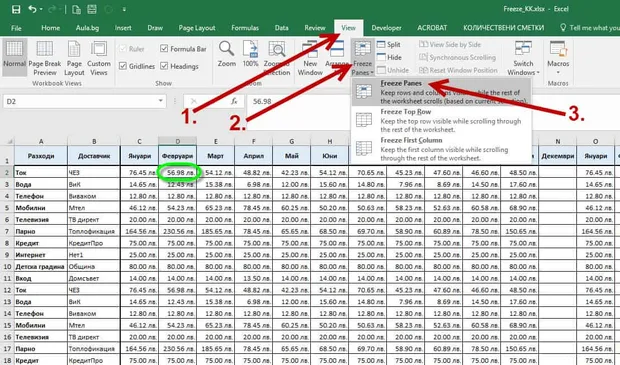Viewport: 620px width, 365px height.
Task: Open the Aula.bg tab
Action: tap(87, 28)
